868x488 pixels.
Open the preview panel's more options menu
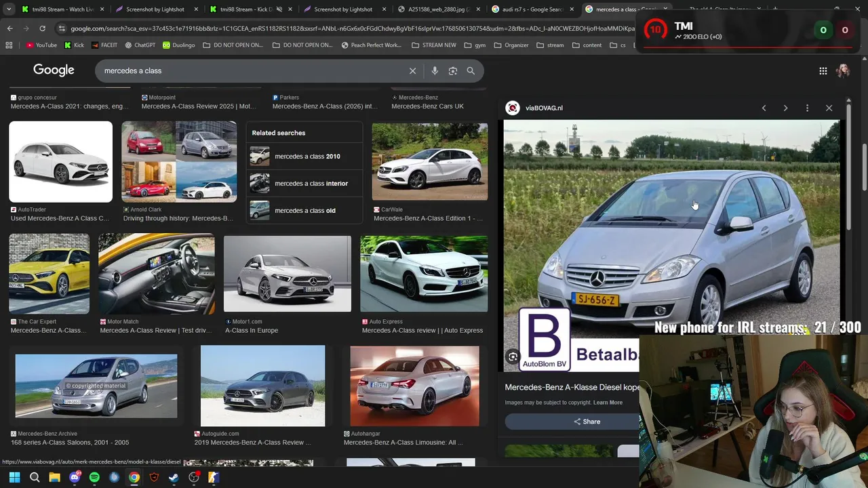[807, 108]
